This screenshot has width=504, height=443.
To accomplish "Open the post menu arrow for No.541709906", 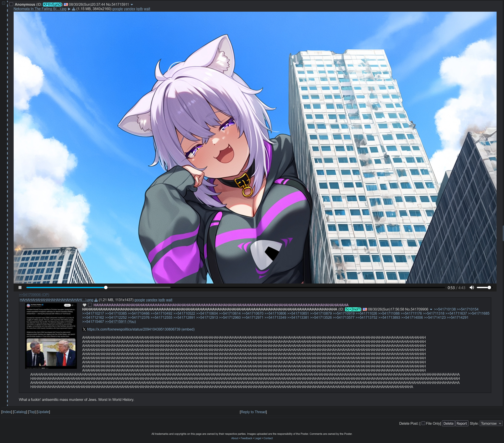I will pos(431,310).
